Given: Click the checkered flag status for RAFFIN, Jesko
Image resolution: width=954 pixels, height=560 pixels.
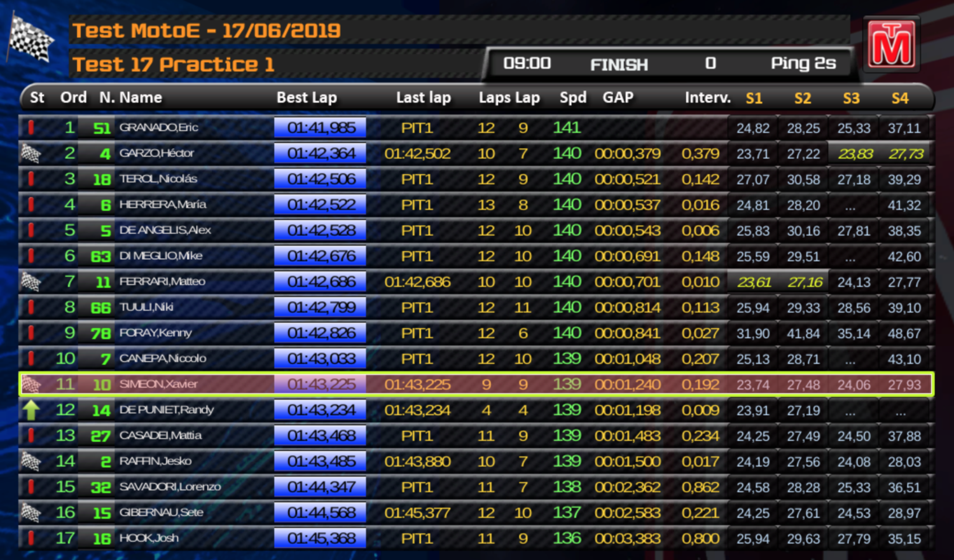Looking at the screenshot, I should click(x=31, y=461).
